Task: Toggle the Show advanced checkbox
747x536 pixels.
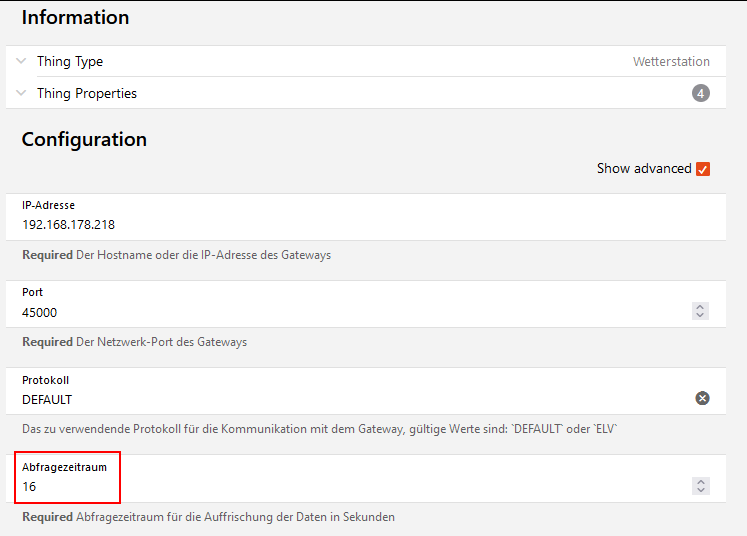Action: [x=703, y=168]
